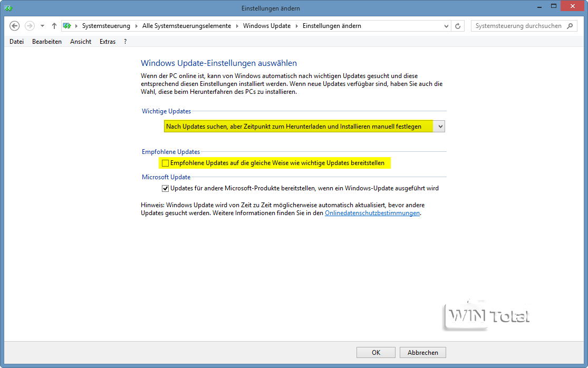
Task: Expand chevron after Systemsteuerung breadcrumb
Action: click(137, 26)
